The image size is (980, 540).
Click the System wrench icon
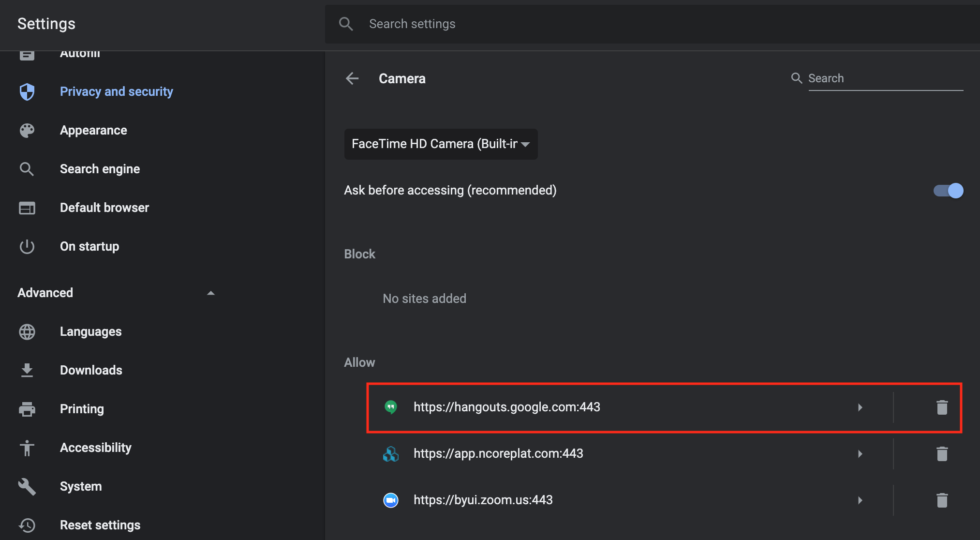[x=27, y=486]
